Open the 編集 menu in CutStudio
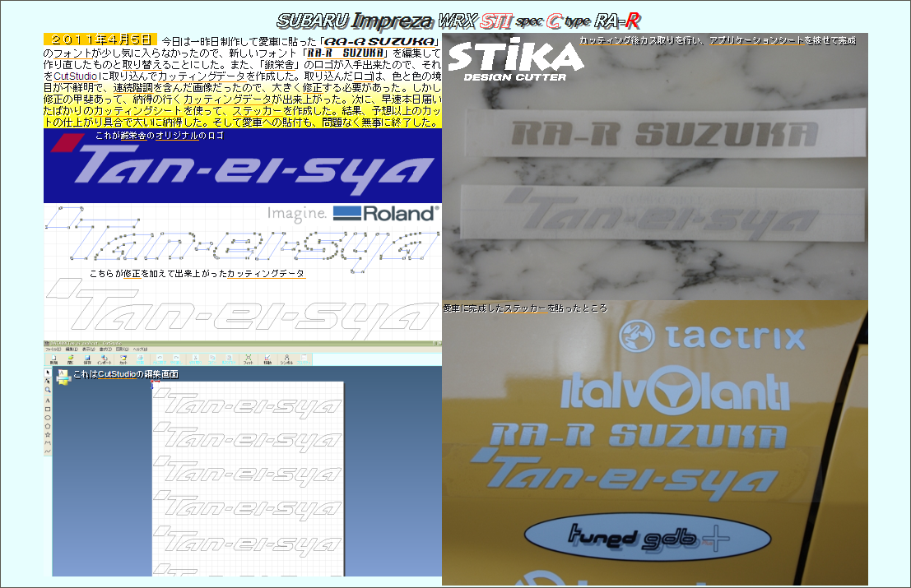911x588 pixels. coord(72,350)
